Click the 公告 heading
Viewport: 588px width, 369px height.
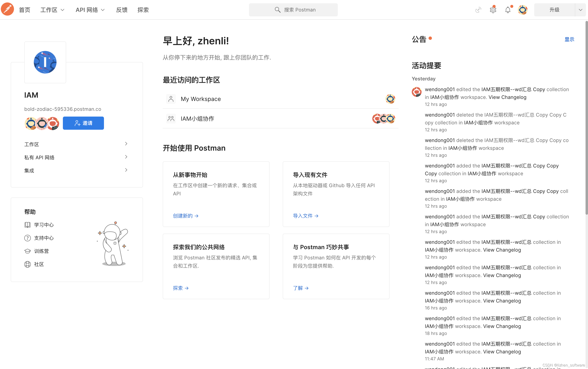[x=419, y=39]
